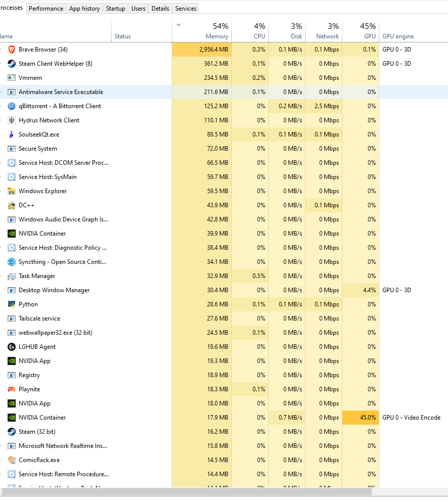Click the Python process icon

pyautogui.click(x=12, y=304)
